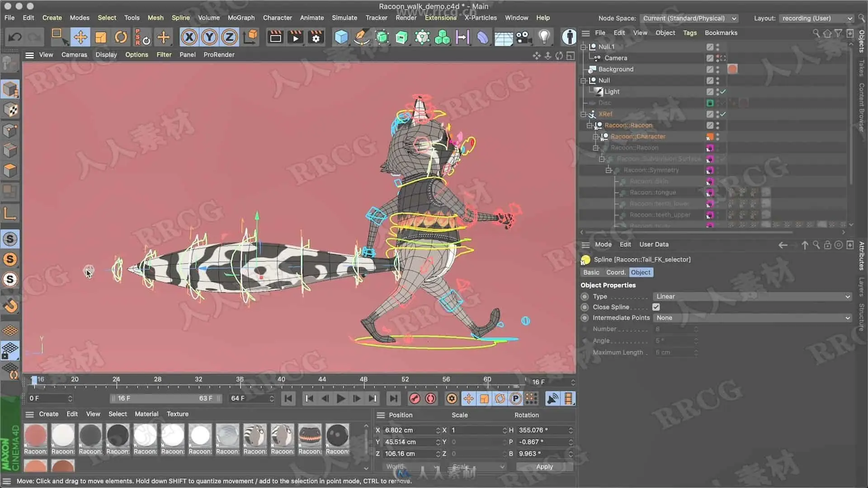Select the Move tool in top toolbar
The width and height of the screenshot is (868, 488).
pos(80,37)
